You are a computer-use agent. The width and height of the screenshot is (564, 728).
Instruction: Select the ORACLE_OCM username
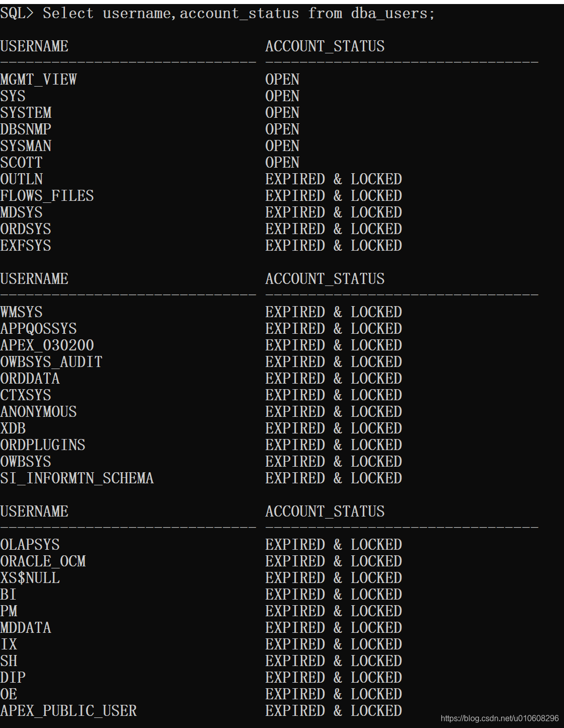(x=43, y=561)
